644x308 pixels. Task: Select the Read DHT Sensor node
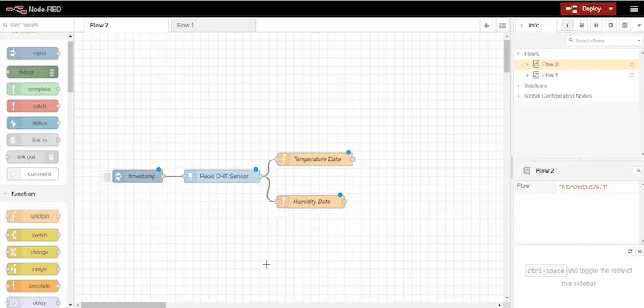222,177
